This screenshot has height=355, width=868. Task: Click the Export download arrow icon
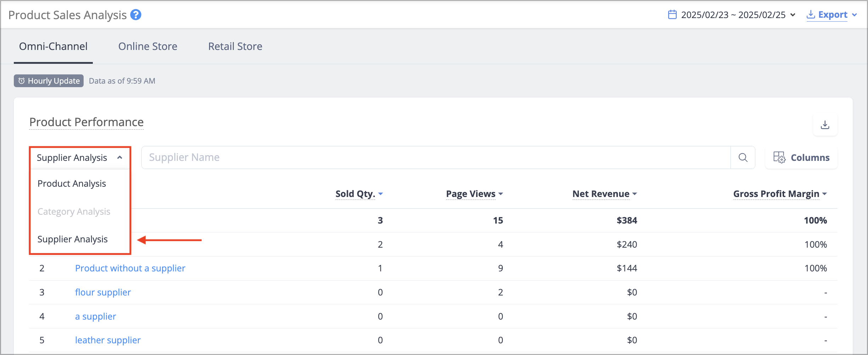click(811, 15)
